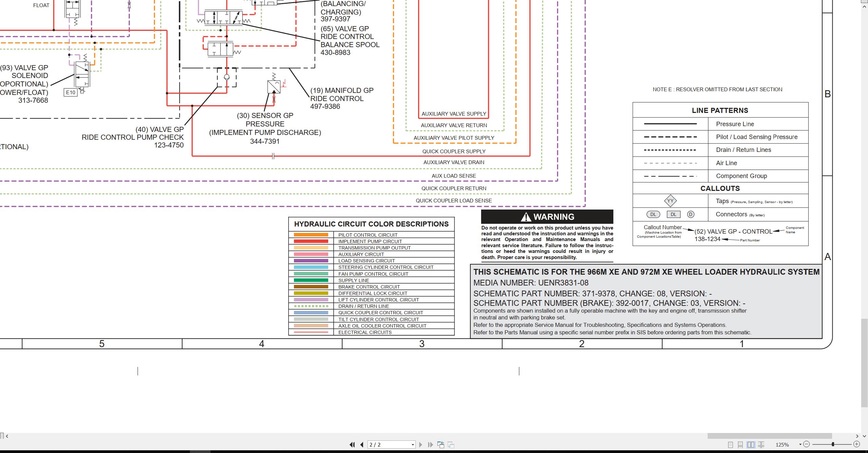Click the vertical scrollbar thumb
The image size is (868, 453).
[x=865, y=363]
